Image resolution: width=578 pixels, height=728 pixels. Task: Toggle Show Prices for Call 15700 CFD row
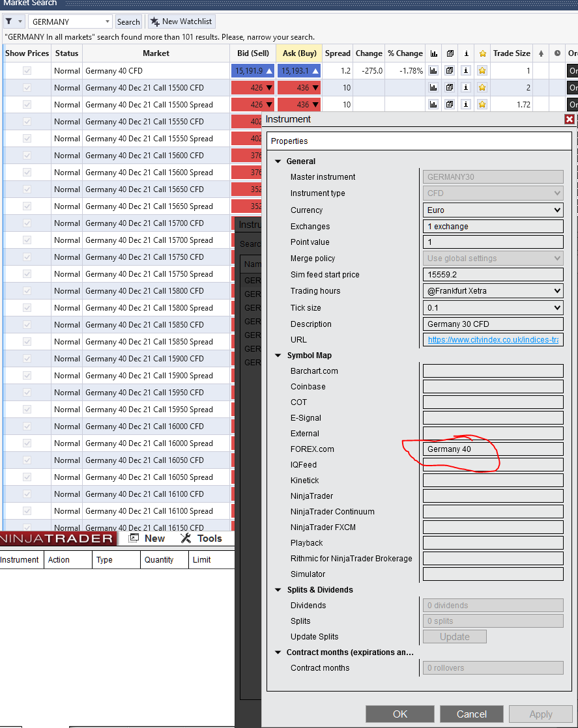pos(27,223)
